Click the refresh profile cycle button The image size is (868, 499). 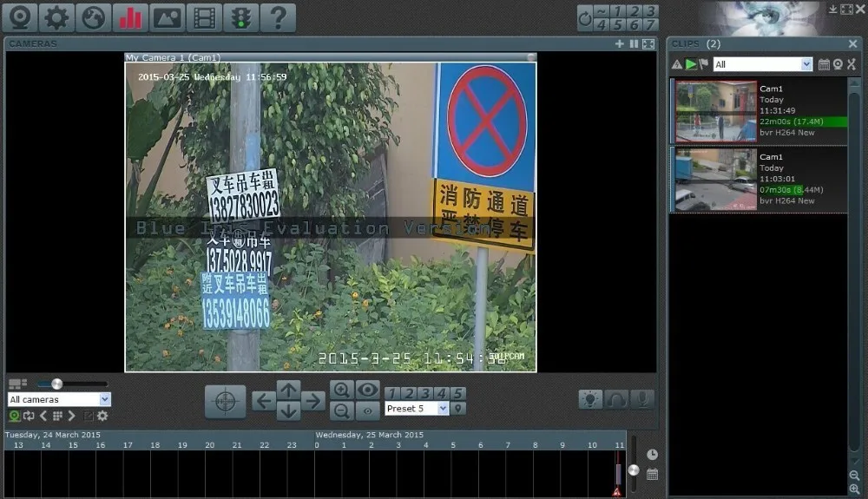coord(585,18)
